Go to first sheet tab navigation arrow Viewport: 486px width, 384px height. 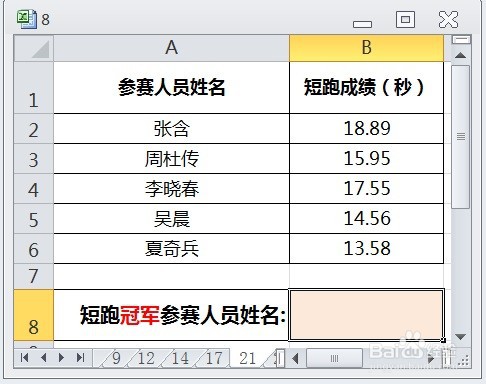point(24,358)
